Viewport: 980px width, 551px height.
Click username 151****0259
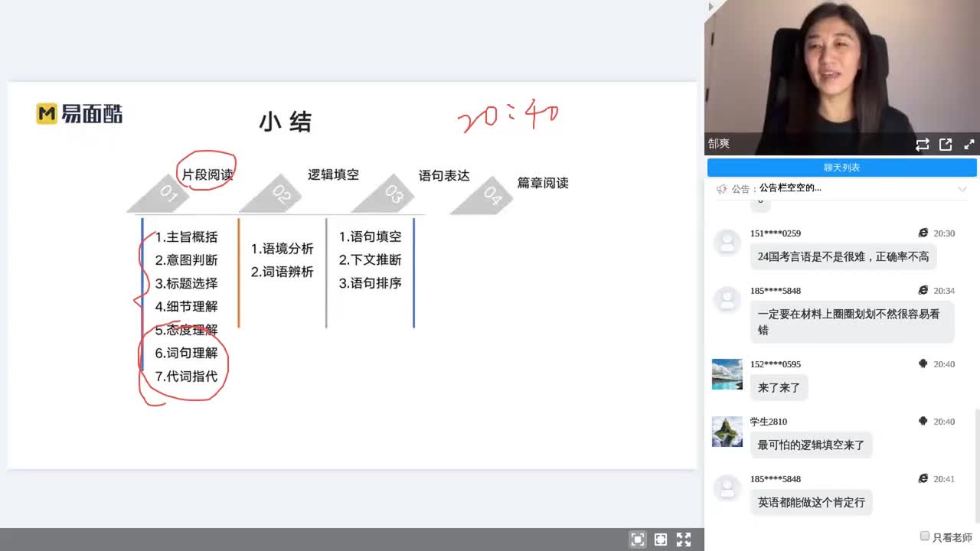(x=776, y=233)
